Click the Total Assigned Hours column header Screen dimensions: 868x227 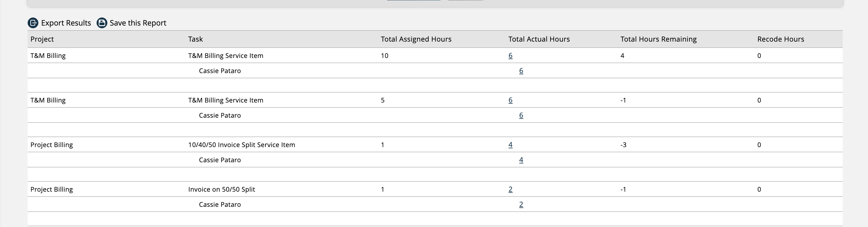click(416, 39)
